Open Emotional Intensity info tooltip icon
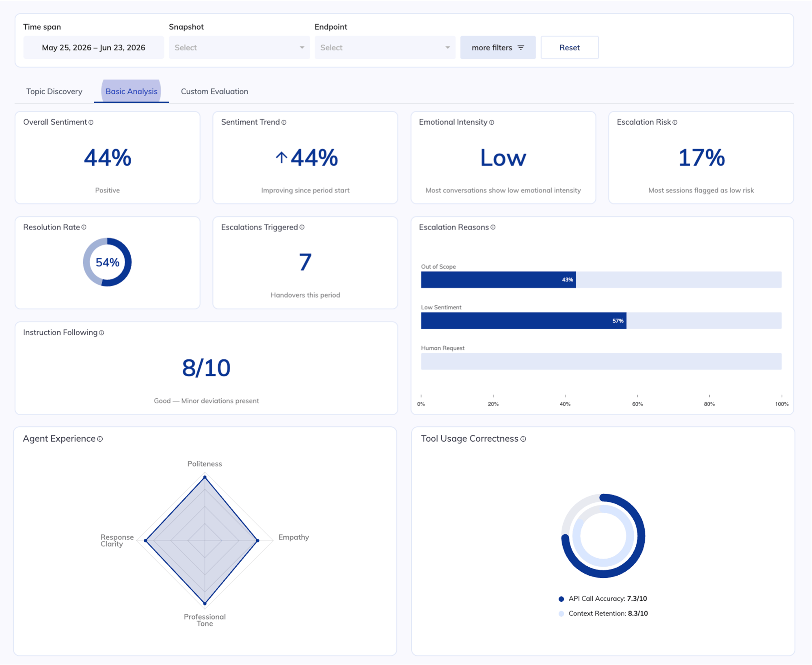812x665 pixels. point(492,122)
